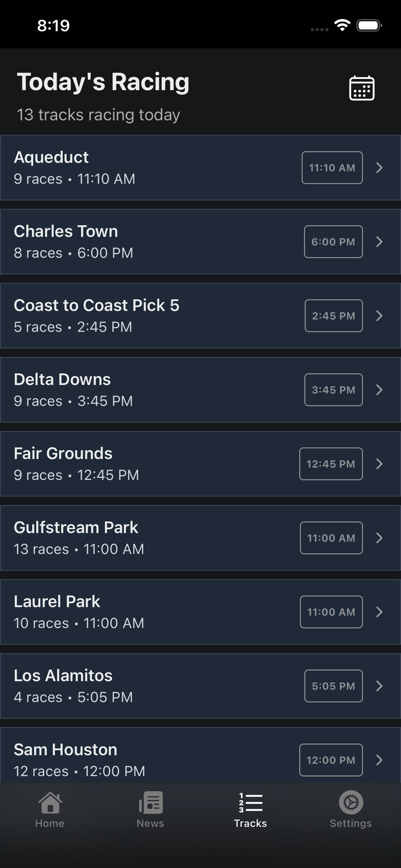Select the Tracks list icon

(251, 803)
